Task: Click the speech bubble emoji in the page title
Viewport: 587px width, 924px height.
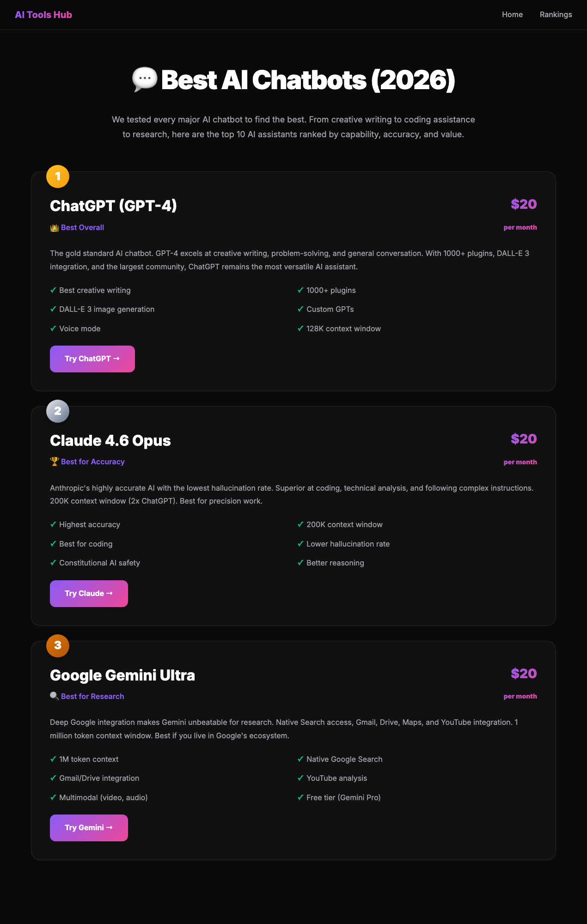Action: tap(144, 79)
